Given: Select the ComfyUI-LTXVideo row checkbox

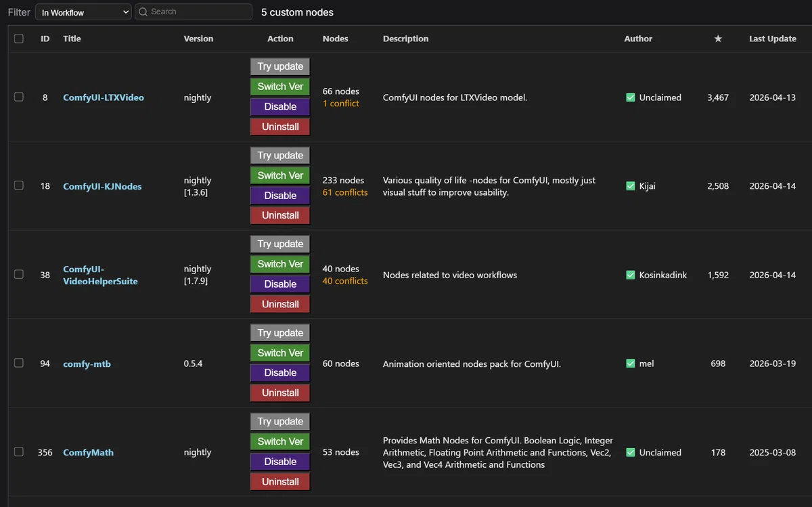Looking at the screenshot, I should tap(19, 97).
